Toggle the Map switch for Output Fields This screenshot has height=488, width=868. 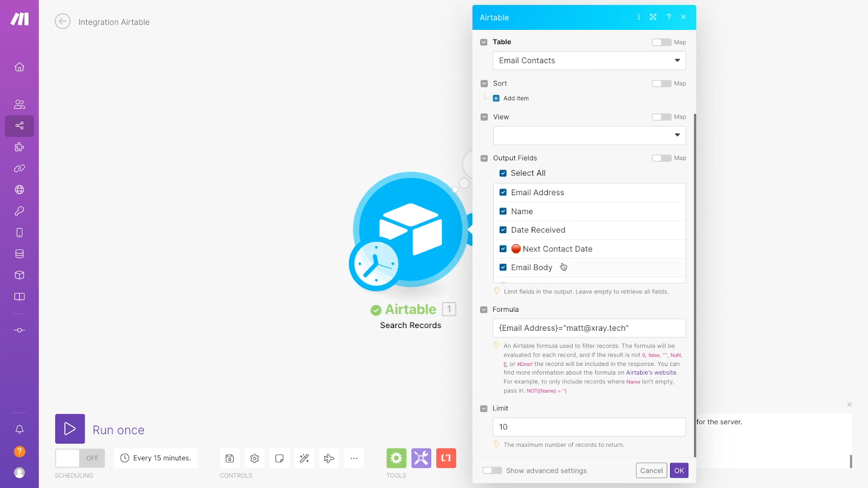tap(661, 158)
